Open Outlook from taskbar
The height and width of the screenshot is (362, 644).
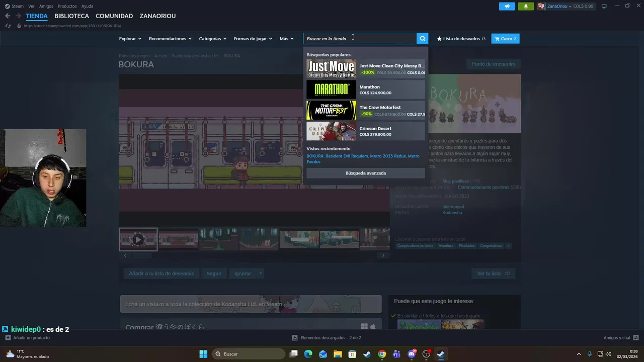tap(323, 354)
